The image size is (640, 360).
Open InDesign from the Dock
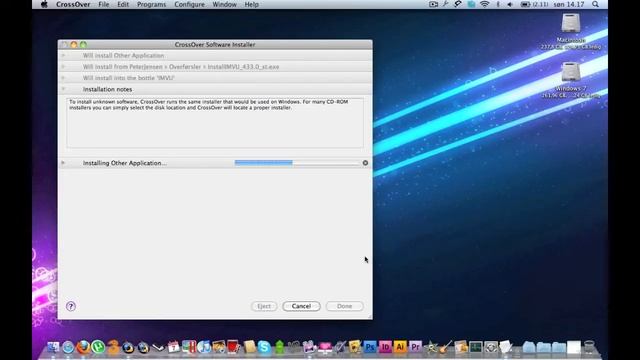pos(385,347)
